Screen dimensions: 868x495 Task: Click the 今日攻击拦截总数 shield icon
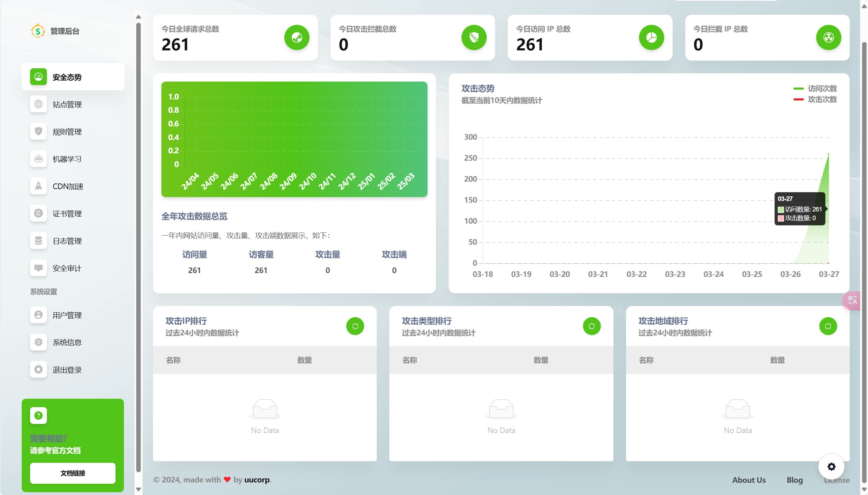(474, 37)
